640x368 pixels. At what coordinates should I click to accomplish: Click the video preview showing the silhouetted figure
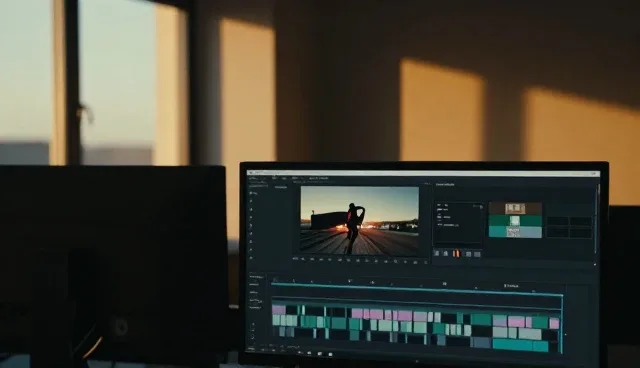tap(360, 221)
